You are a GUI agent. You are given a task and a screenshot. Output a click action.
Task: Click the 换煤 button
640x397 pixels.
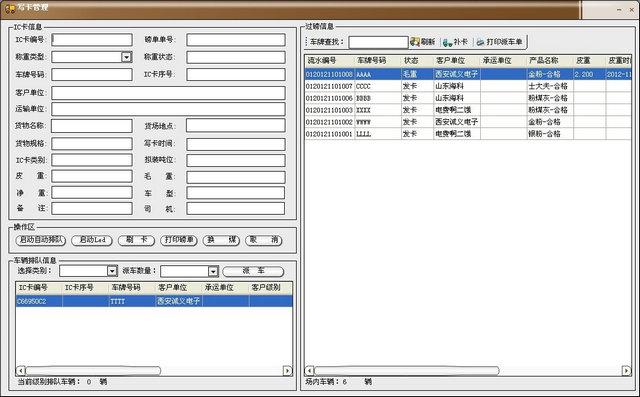221,240
